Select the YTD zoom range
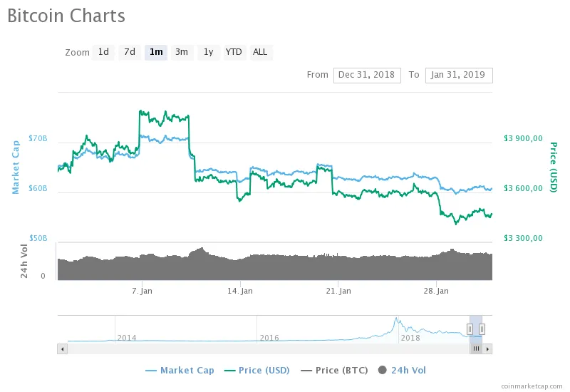Image resolution: width=570 pixels, height=392 pixels. pos(234,52)
